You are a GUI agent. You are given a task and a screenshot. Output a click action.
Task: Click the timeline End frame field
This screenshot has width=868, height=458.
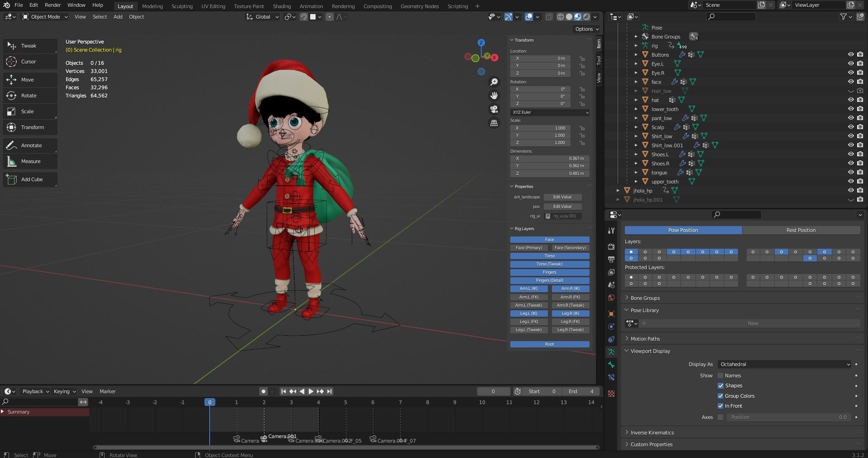point(581,391)
